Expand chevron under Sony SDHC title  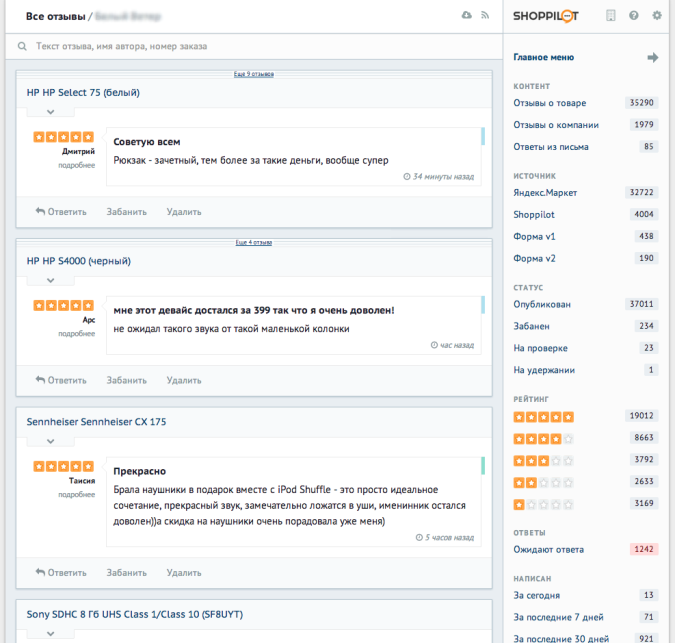pos(50,634)
